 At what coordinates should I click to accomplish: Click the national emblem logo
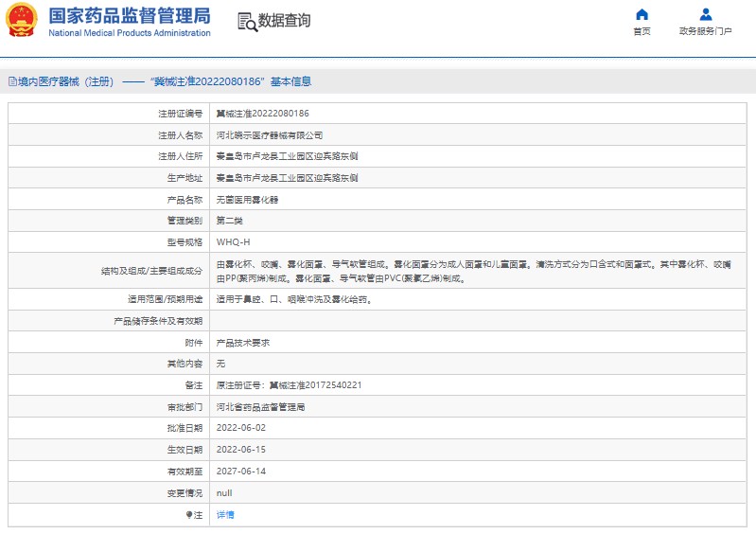coord(22,20)
